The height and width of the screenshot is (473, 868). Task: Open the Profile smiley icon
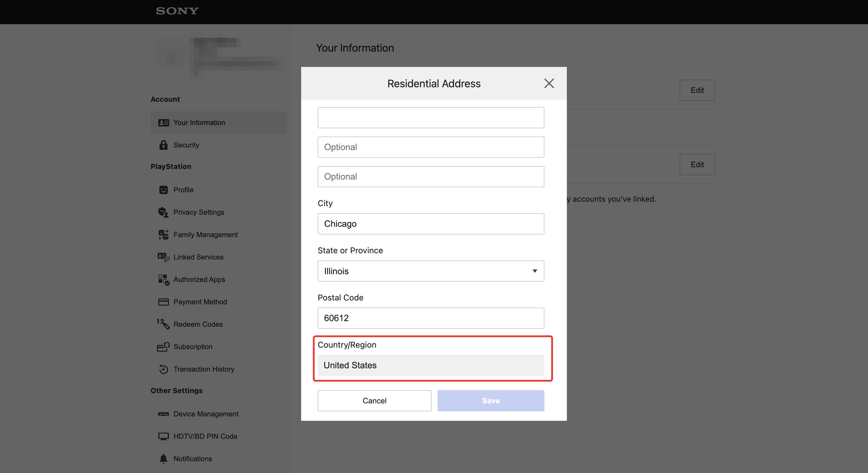pyautogui.click(x=164, y=190)
